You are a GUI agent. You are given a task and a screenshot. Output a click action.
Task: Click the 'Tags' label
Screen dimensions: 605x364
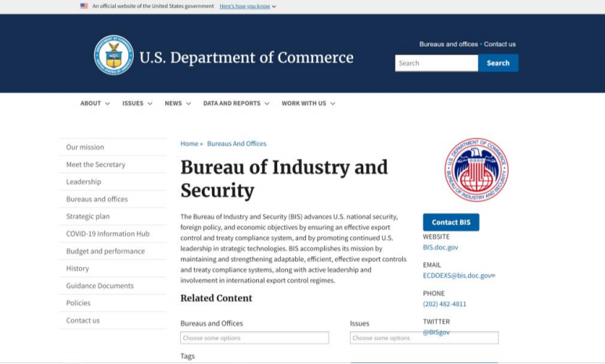pos(188,356)
